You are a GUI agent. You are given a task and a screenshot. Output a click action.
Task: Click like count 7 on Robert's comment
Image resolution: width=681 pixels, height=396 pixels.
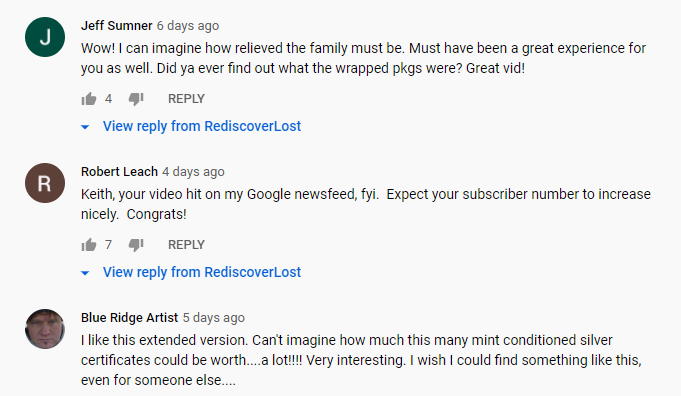coord(108,245)
